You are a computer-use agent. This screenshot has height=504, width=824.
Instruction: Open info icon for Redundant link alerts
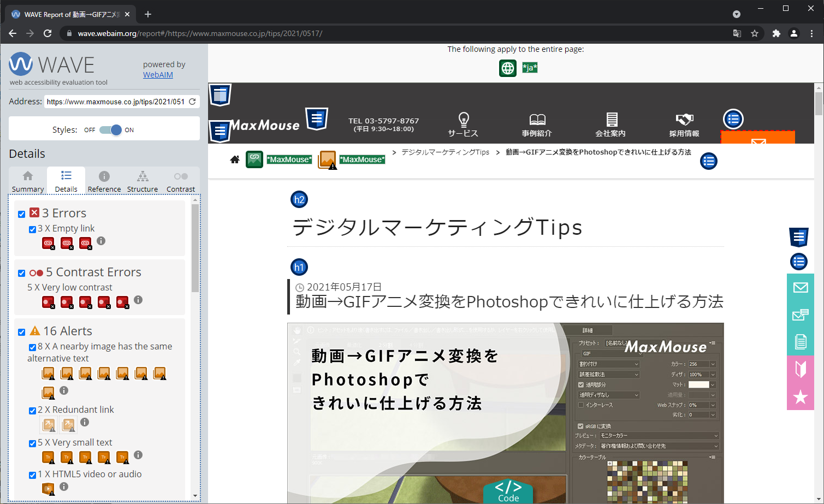[x=85, y=422]
